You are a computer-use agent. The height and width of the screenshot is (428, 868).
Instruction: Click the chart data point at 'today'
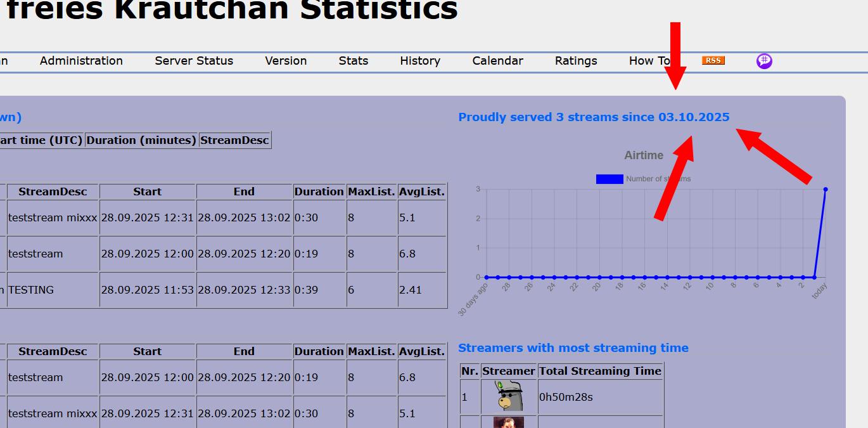[825, 190]
